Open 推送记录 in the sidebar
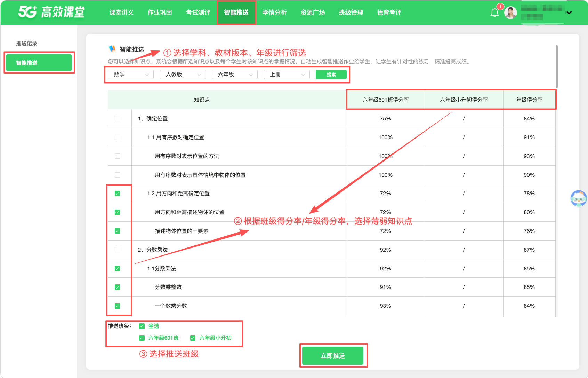Image resolution: width=588 pixels, height=378 pixels. [x=26, y=43]
